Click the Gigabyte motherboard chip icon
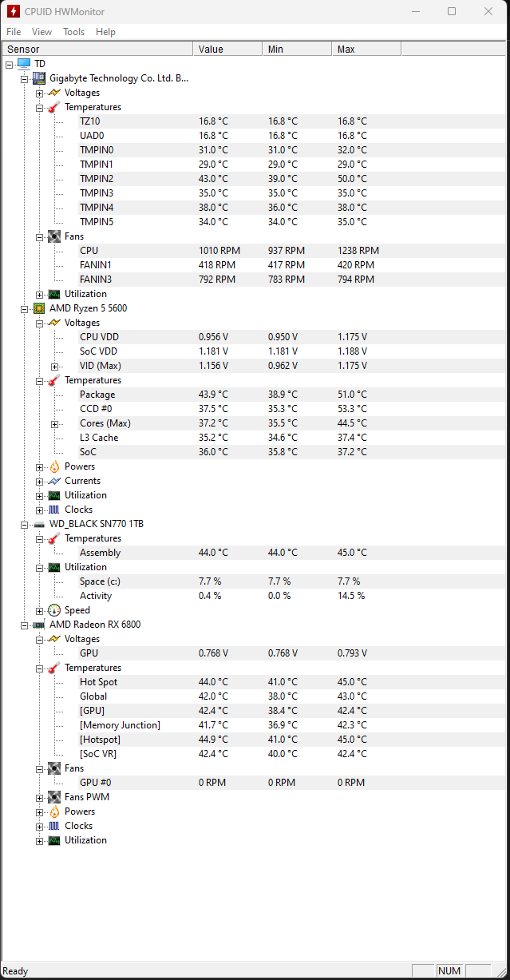Screen dimensions: 510x980 point(38,77)
